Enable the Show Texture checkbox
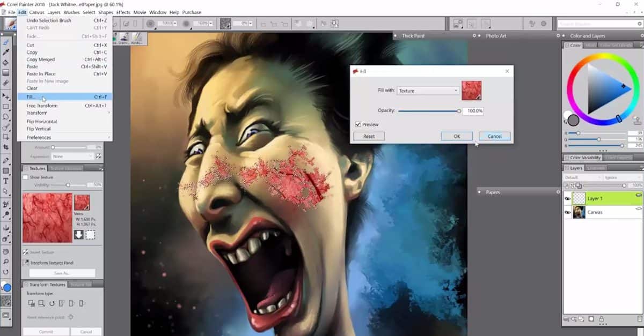 click(25, 177)
